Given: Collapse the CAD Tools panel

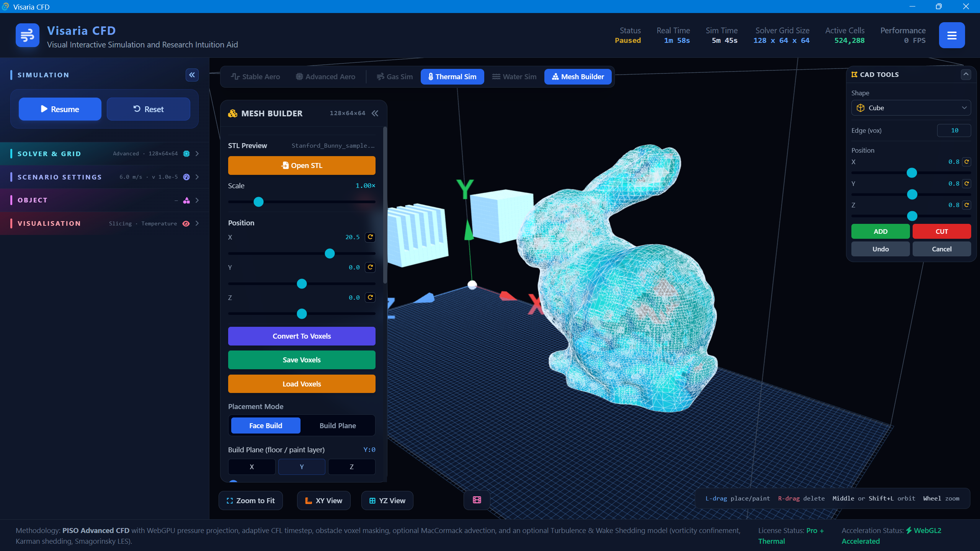Looking at the screenshot, I should (966, 74).
